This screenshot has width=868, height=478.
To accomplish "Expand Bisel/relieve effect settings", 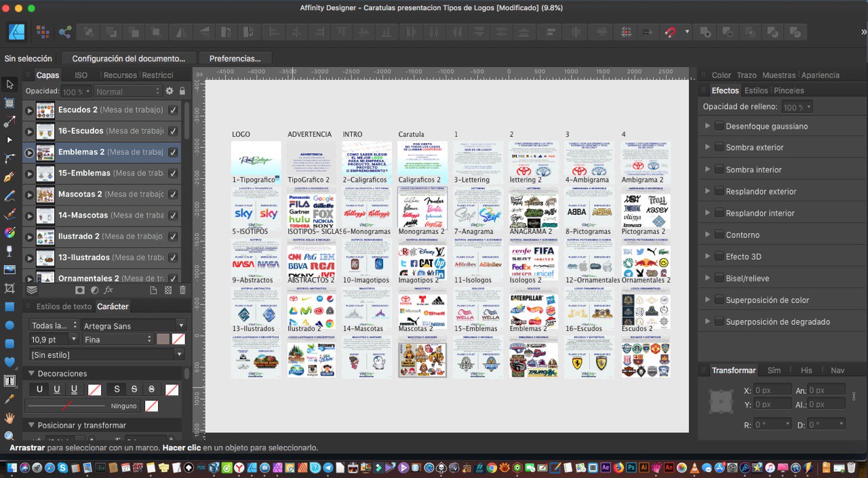I will point(707,278).
